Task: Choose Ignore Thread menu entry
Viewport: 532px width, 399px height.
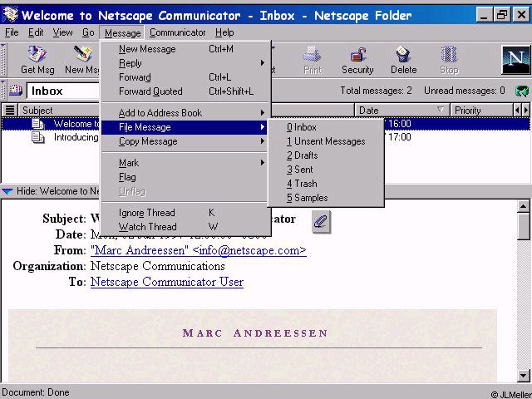Action: point(185,213)
